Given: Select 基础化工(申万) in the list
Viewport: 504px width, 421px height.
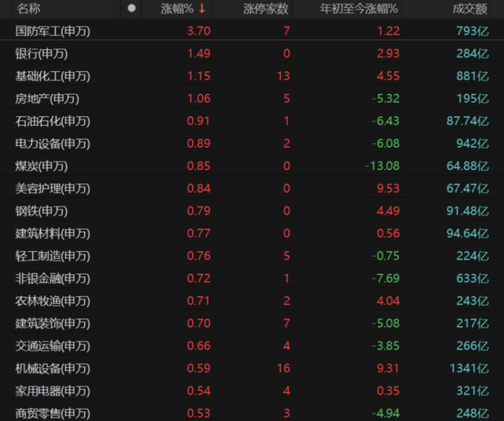Looking at the screenshot, I should [x=252, y=76].
